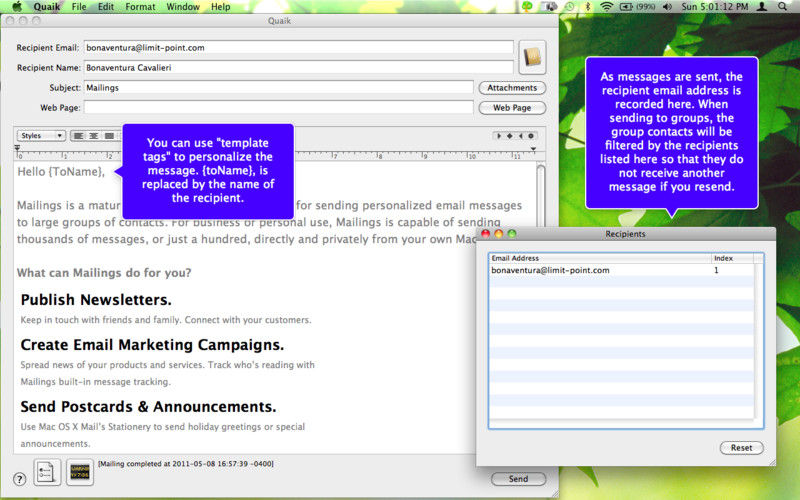800x500 pixels.
Task: Click 'Create Email Marketing Campaigns.' heading
Action: pyautogui.click(x=152, y=345)
